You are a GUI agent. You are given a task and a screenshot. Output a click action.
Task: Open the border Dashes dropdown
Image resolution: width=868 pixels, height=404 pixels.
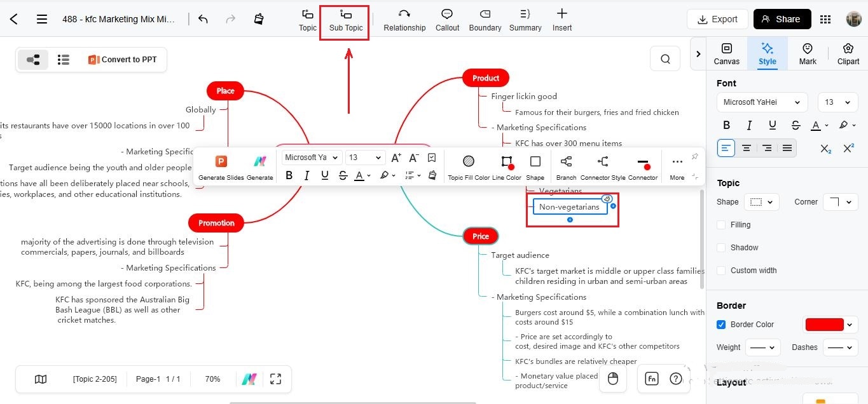click(x=840, y=347)
